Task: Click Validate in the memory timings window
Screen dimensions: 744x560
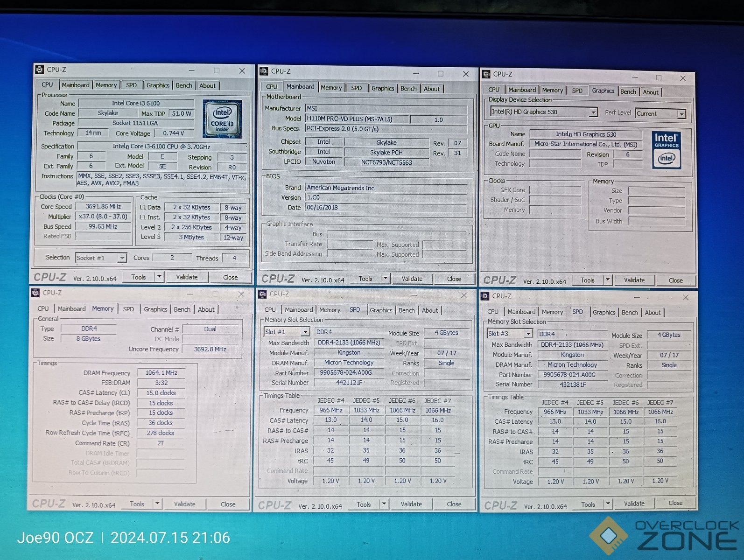Action: [x=185, y=504]
